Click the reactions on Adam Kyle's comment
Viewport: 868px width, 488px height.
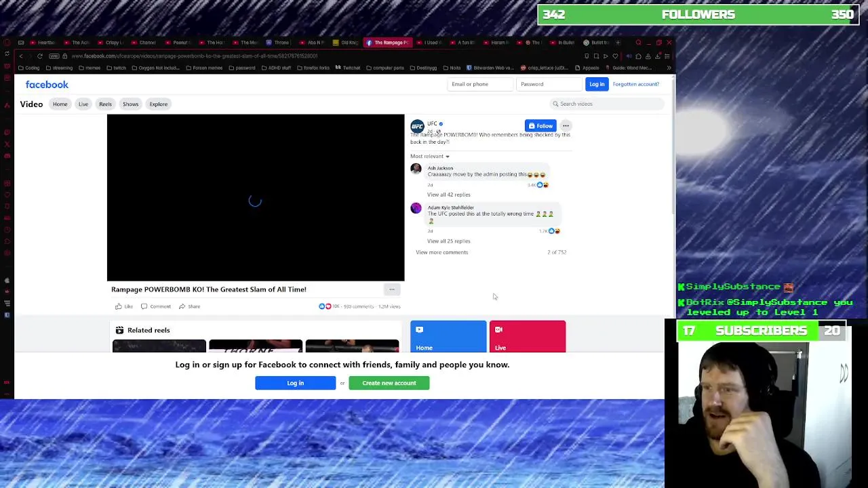pos(554,231)
